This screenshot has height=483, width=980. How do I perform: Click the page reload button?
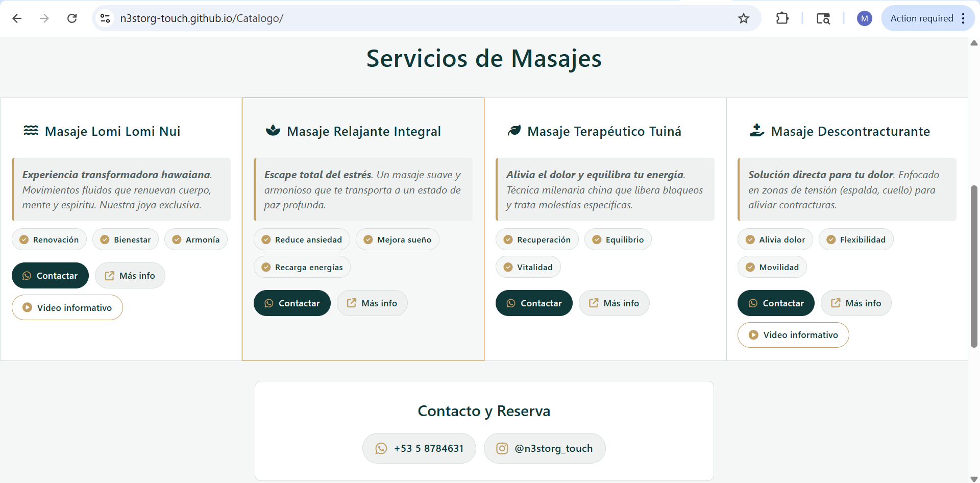click(x=72, y=18)
